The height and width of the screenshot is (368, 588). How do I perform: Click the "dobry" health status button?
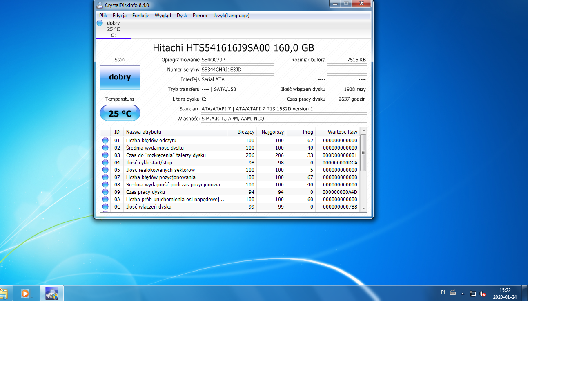coord(120,78)
